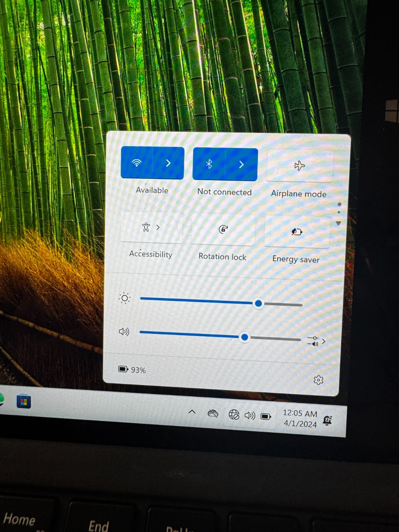Screen dimensions: 399x532
Task: Click the brightness sun icon
Action: [x=125, y=298]
